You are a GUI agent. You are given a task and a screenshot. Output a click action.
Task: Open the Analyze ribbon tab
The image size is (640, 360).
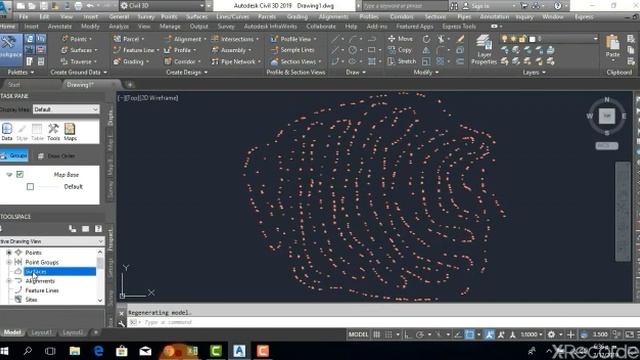[118, 26]
